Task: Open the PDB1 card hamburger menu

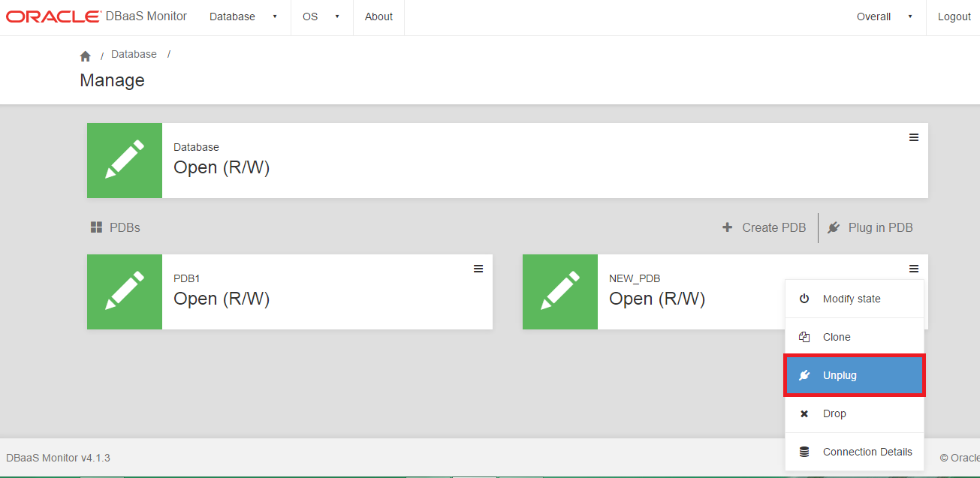Action: coord(478,269)
